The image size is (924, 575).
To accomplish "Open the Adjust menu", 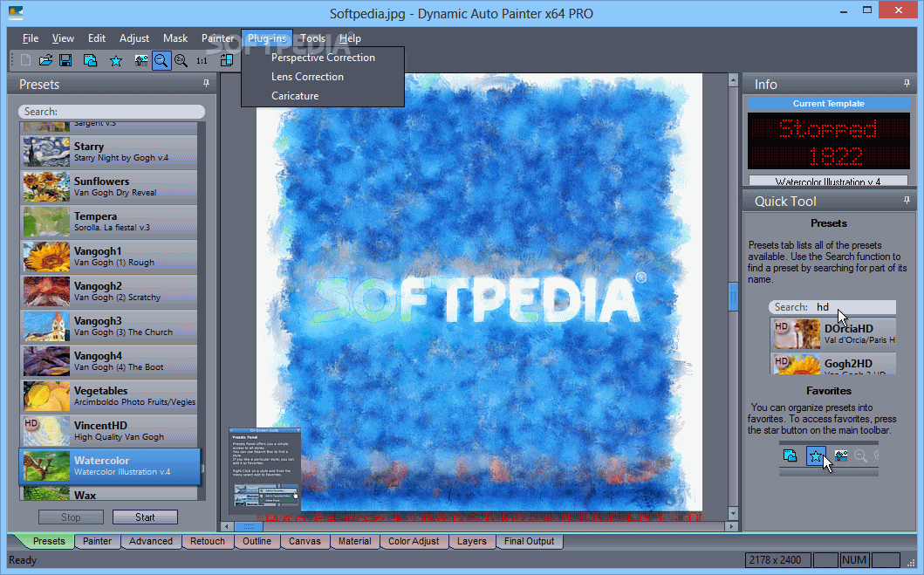I will coord(134,38).
